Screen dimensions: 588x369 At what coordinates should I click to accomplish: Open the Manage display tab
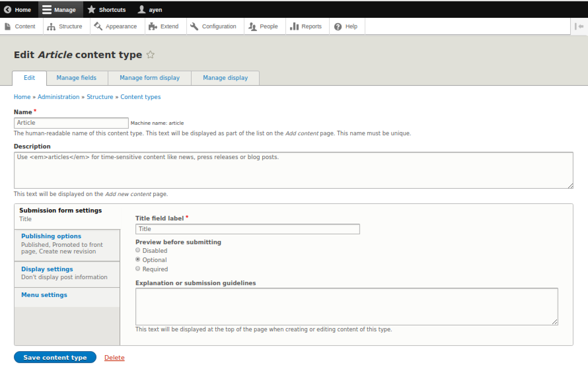point(225,78)
